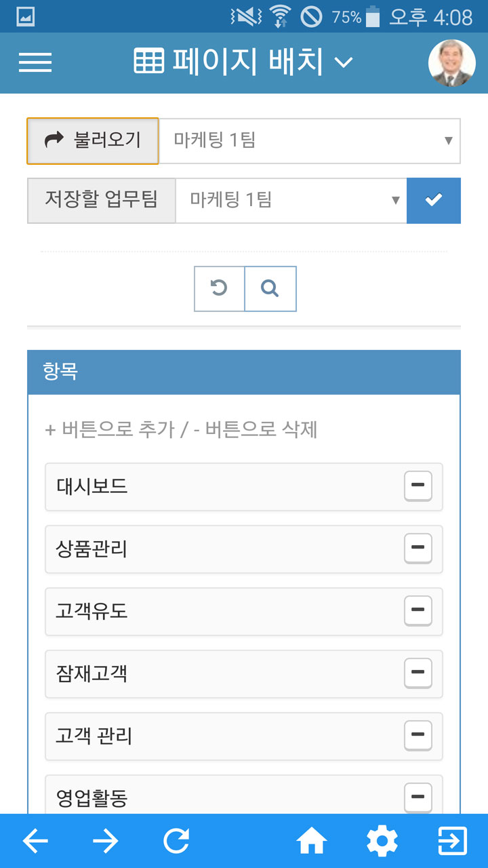
Task: Remove 잠재고객 item with minus button
Action: [418, 673]
